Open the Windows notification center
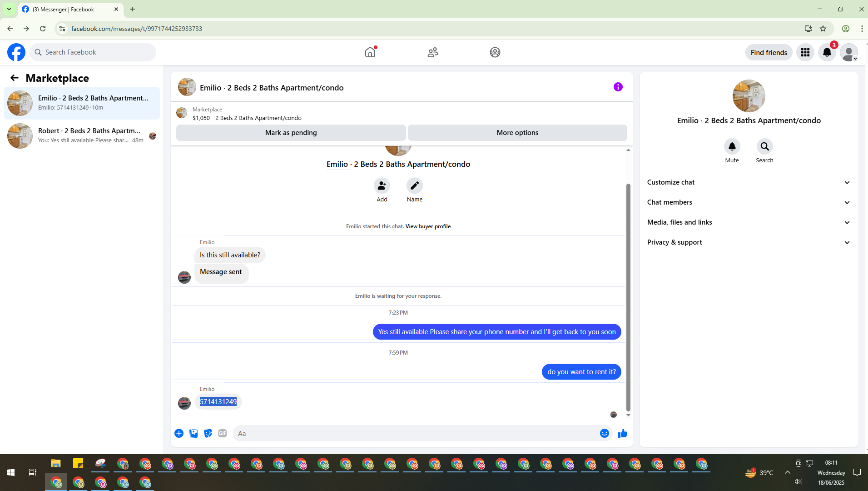868x491 pixels. pos(857,472)
